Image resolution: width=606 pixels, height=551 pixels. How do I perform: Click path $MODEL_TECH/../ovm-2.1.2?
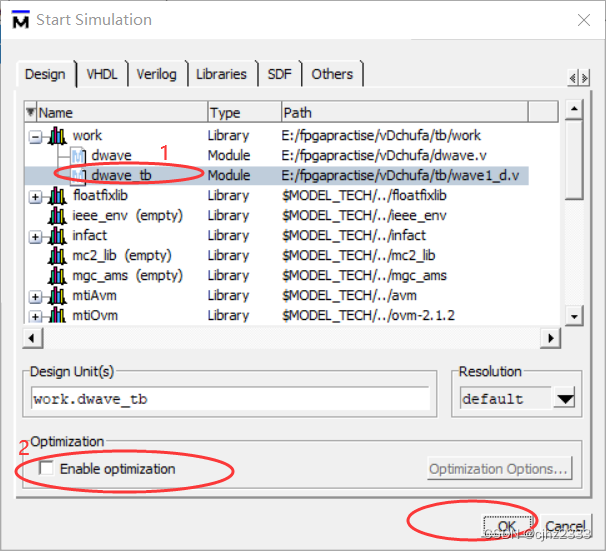pyautogui.click(x=368, y=315)
